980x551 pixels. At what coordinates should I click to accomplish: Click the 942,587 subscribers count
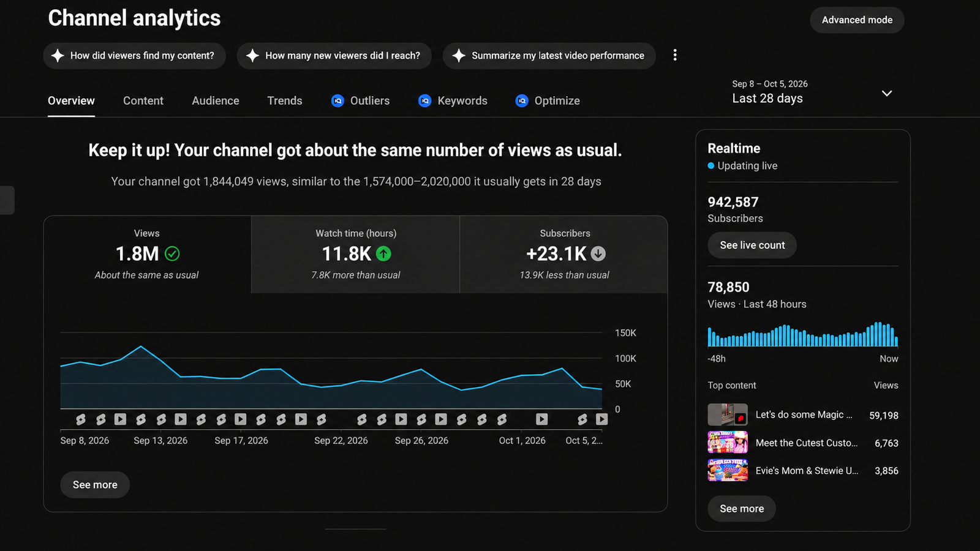[x=733, y=202]
